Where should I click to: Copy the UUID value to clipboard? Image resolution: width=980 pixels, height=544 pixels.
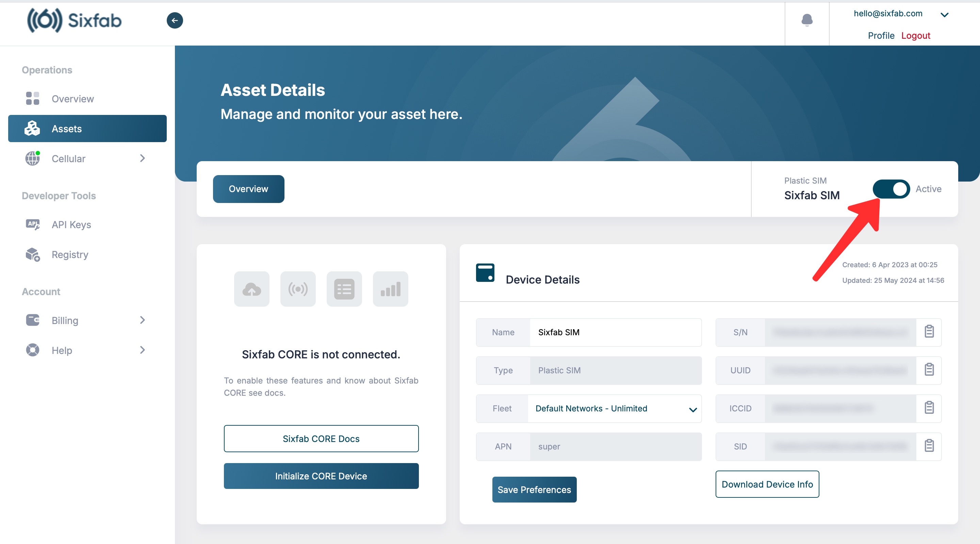pos(929,370)
